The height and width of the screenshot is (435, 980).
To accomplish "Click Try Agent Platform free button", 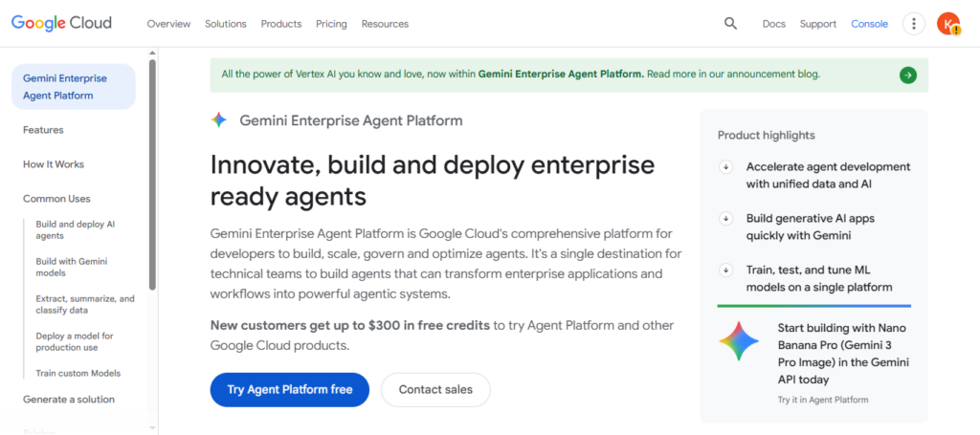I will (290, 390).
